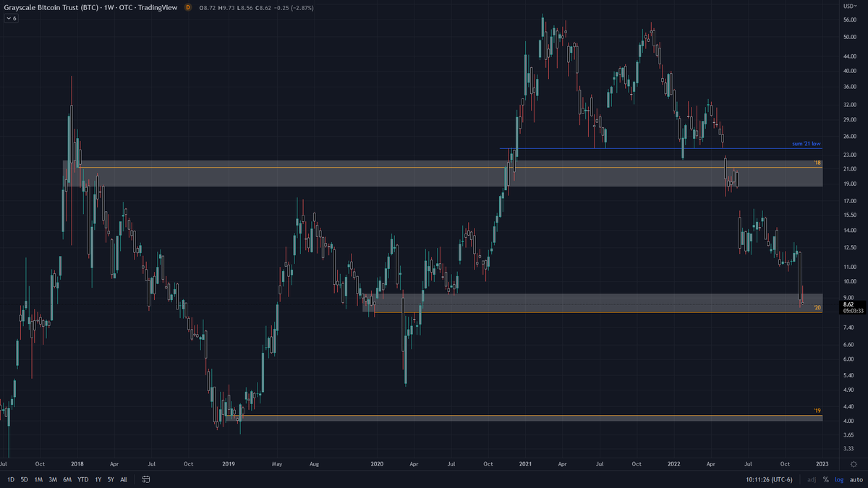Click the orange D delayed-data badge
The height and width of the screenshot is (488, 868).
(188, 7)
